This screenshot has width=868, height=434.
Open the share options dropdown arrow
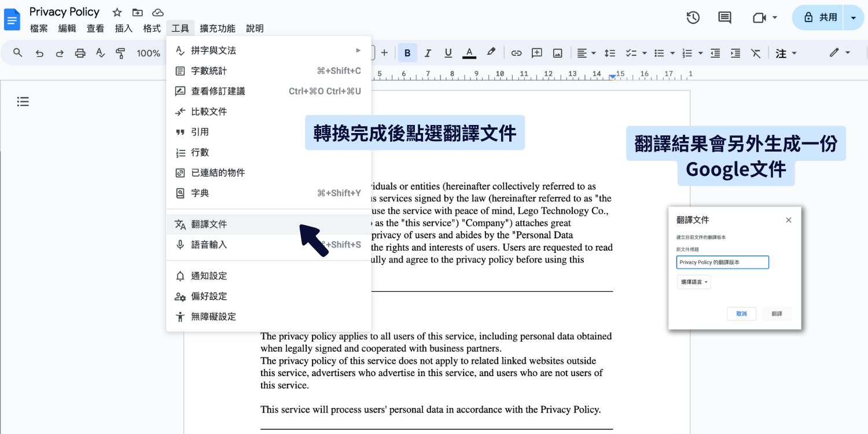click(854, 18)
